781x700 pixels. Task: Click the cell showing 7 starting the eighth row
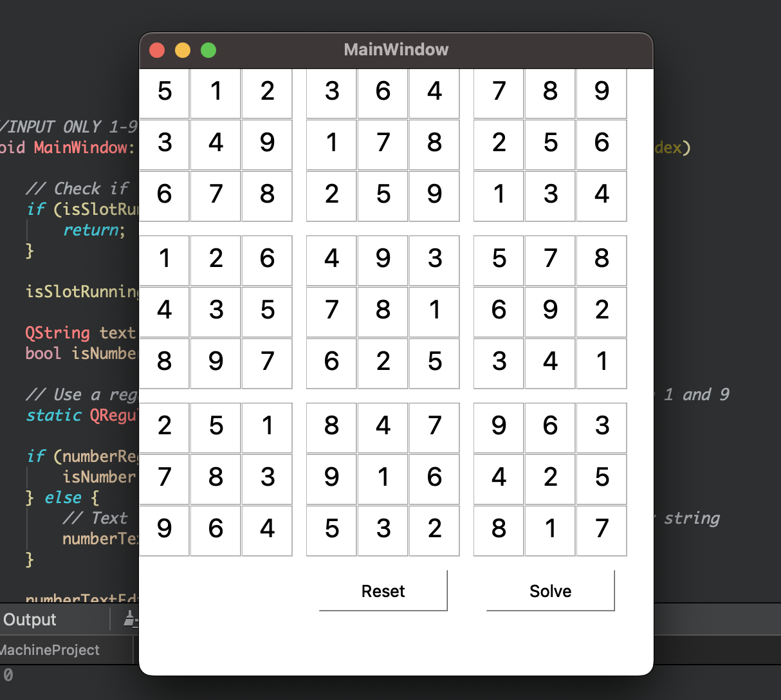click(164, 479)
